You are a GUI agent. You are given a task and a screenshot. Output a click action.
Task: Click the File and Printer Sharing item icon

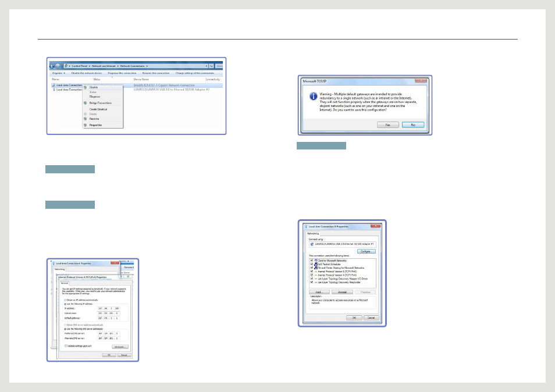coord(316,268)
